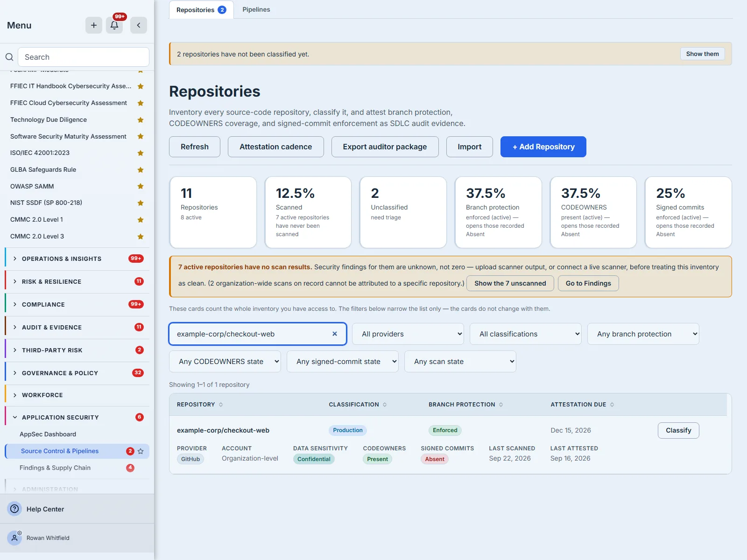Image resolution: width=747 pixels, height=560 pixels.
Task: Collapse the sidebar with the arrow button
Action: [139, 25]
